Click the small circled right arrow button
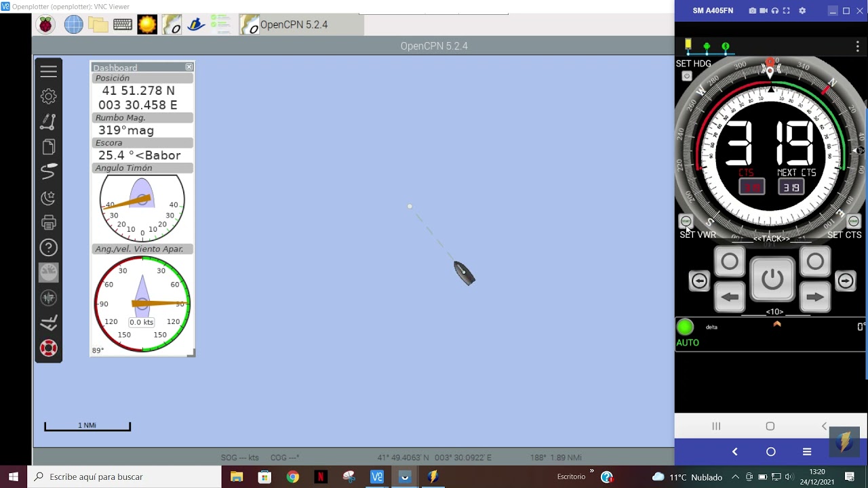This screenshot has width=868, height=488. point(846,281)
